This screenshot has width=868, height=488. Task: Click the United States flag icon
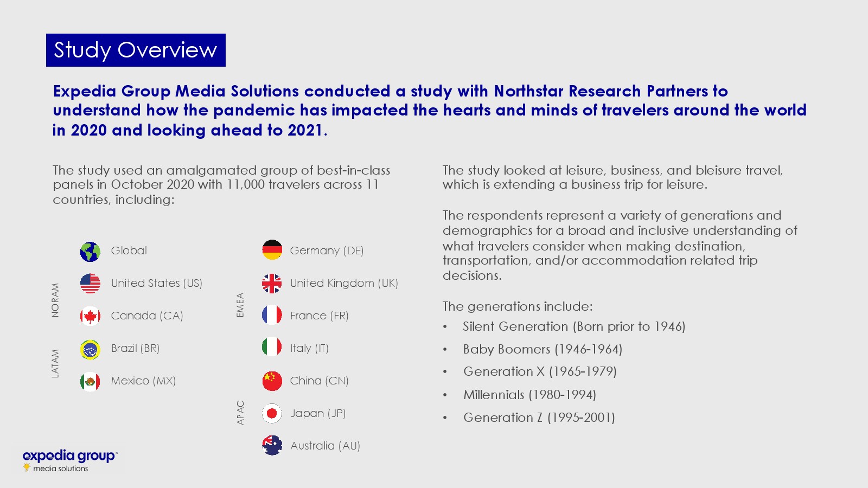[x=90, y=284]
